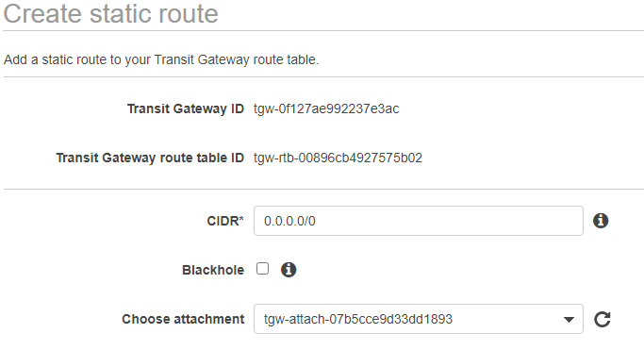Screen dimensions: 644x350
Task: Click the Blackhole label text
Action: point(213,270)
